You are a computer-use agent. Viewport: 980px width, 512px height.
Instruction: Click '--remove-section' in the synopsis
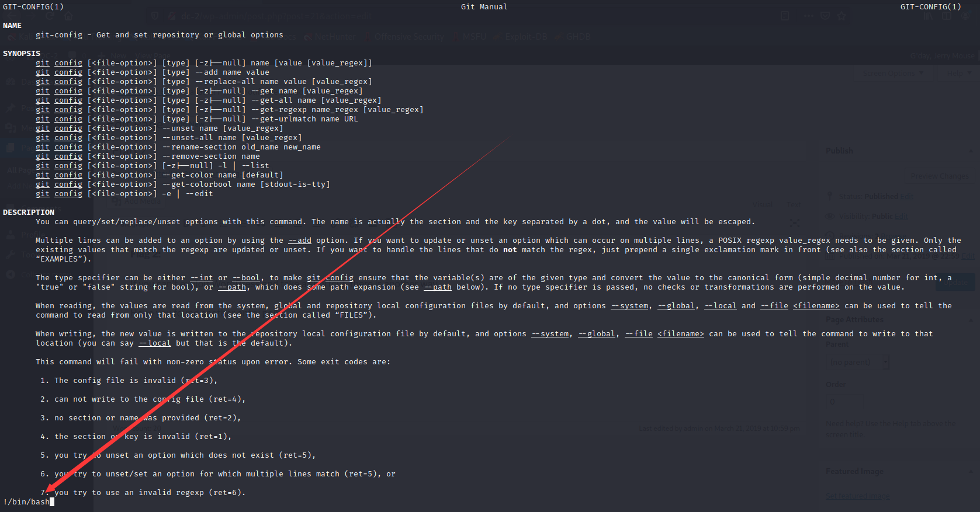pyautogui.click(x=199, y=156)
